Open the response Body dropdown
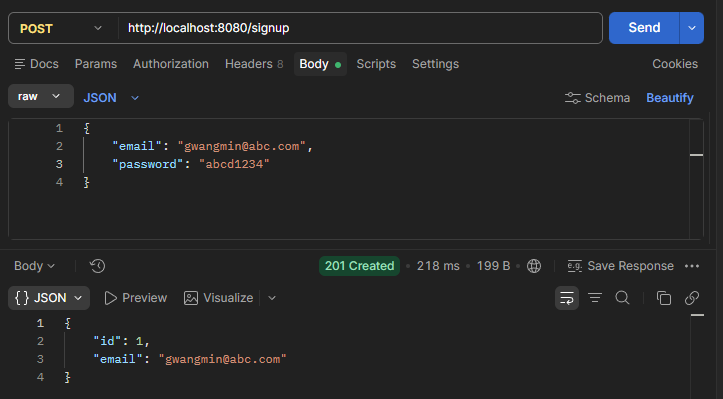Viewport: 723px width, 399px height. 34,266
